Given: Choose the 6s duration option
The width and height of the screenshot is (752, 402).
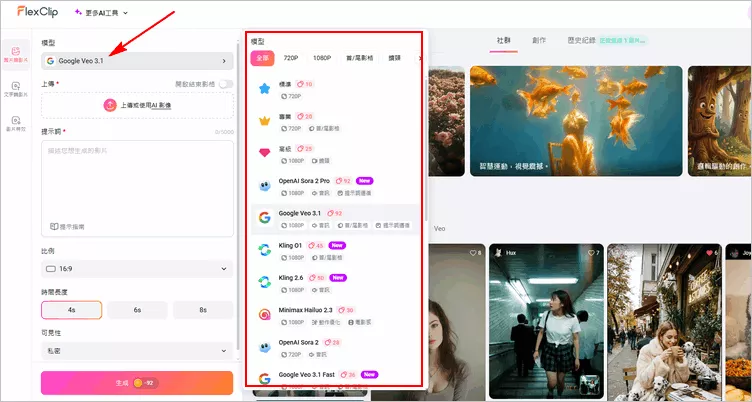Looking at the screenshot, I should [x=137, y=310].
